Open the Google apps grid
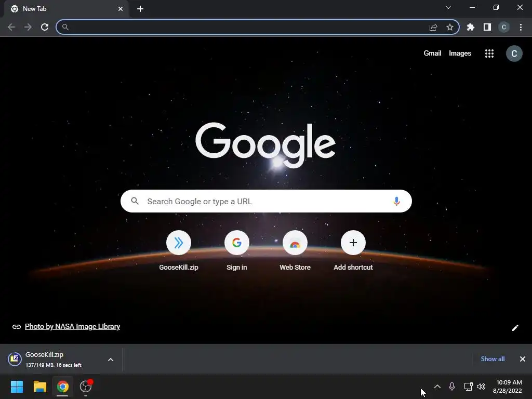Screen dimensions: 532x399 pyautogui.click(x=489, y=54)
